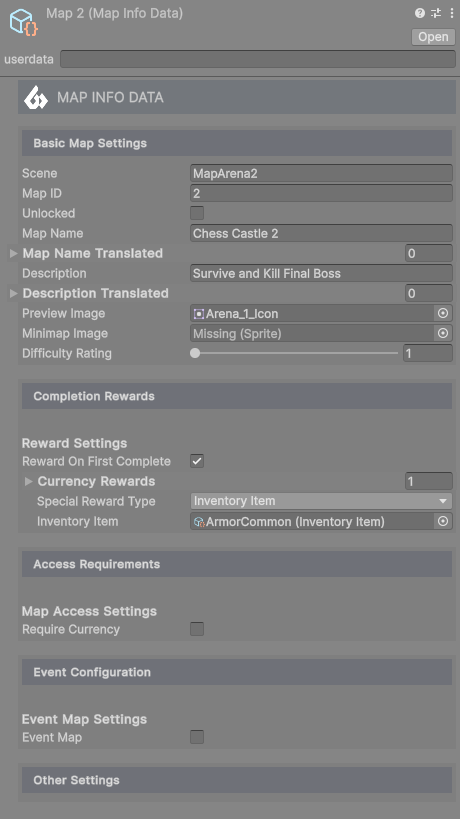
Task: Click the Scene field MapArena2
Action: [x=321, y=173]
